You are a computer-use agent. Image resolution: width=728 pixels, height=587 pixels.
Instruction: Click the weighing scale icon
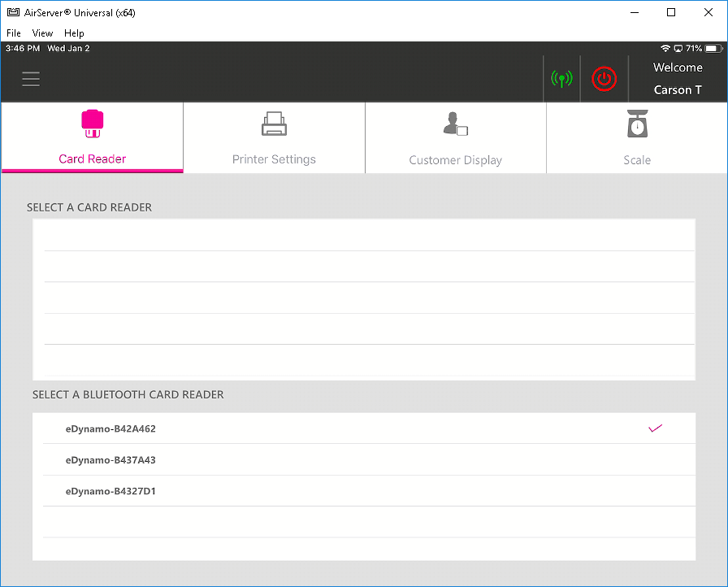(637, 124)
